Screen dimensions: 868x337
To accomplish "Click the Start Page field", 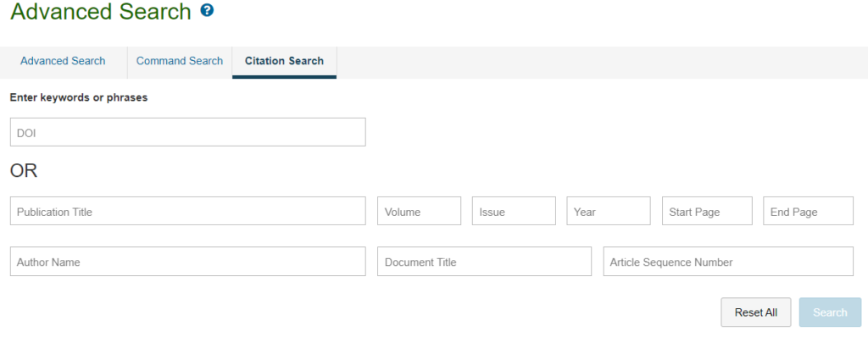I will coord(707,211).
